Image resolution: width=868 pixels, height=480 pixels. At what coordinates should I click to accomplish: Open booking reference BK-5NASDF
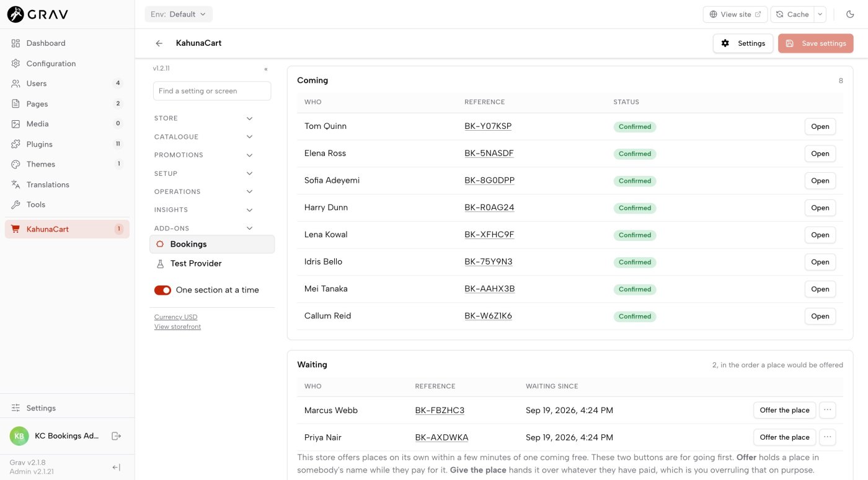pos(489,154)
